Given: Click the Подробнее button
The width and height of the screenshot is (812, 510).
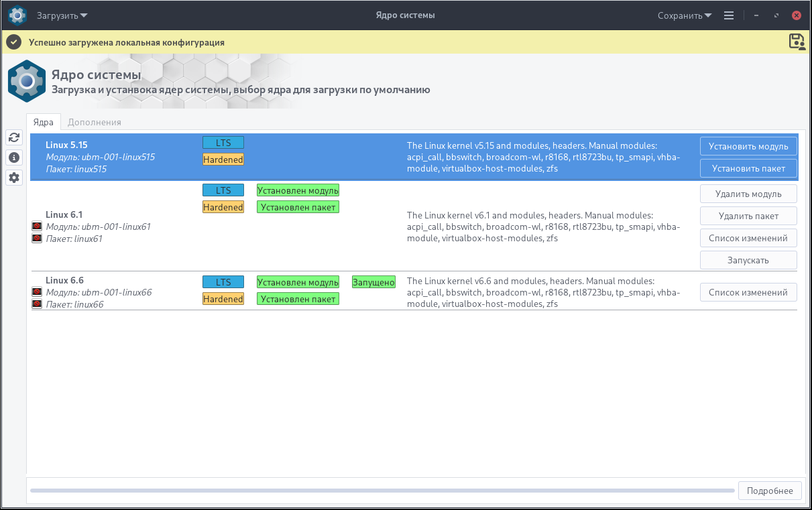Looking at the screenshot, I should (x=770, y=491).
